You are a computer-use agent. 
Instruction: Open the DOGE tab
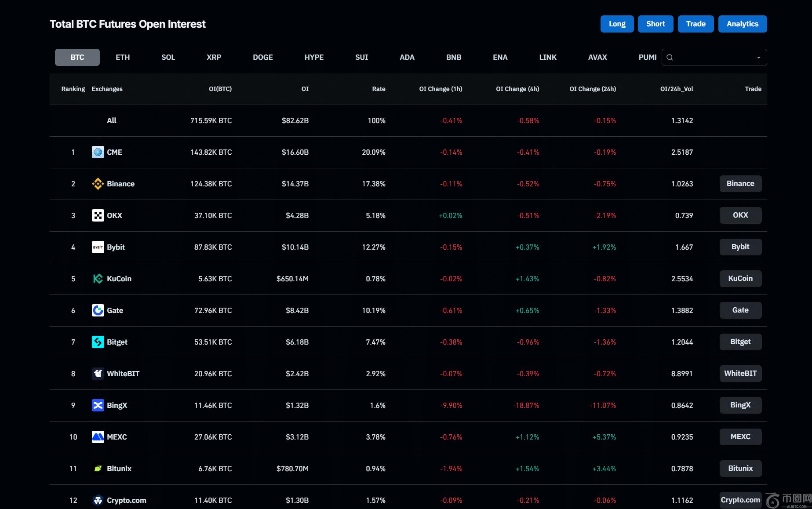point(262,58)
